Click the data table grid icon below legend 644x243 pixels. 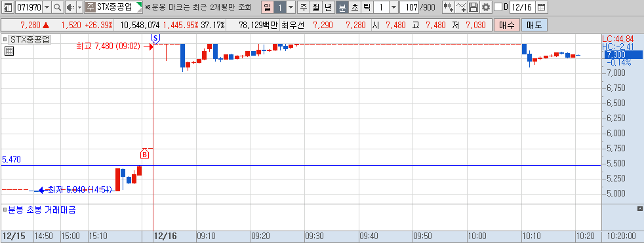[9, 51]
